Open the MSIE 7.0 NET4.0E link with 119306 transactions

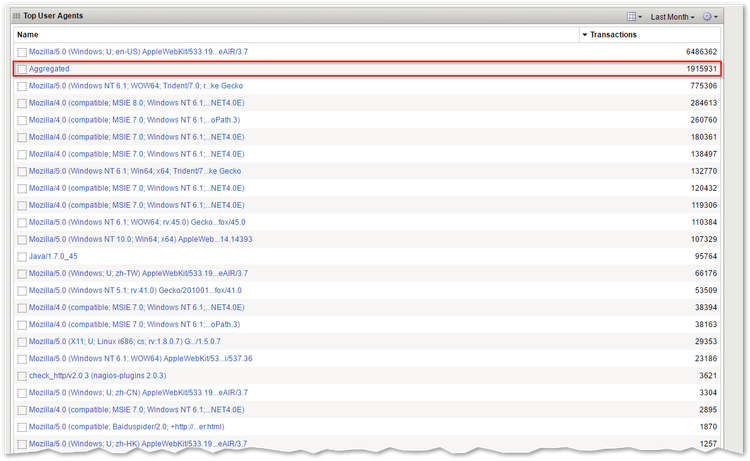(136, 205)
